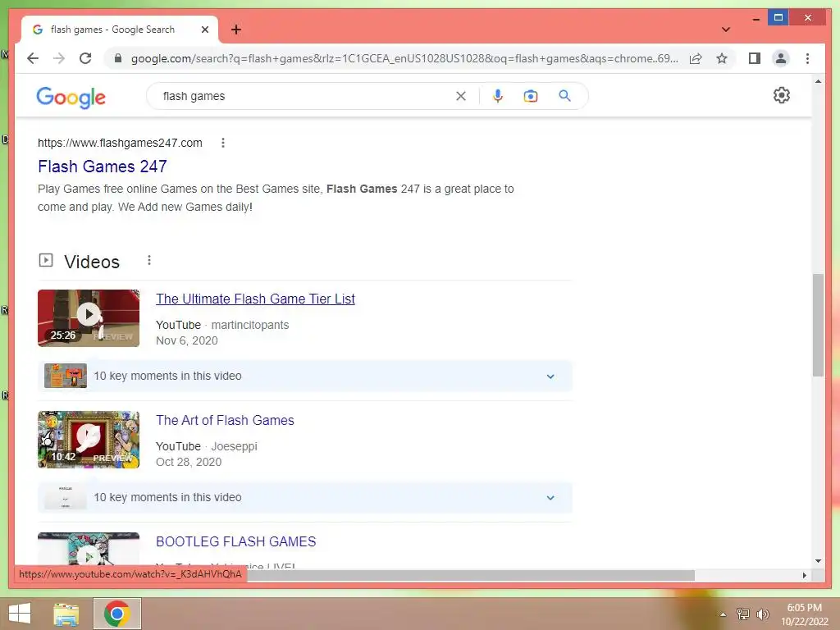Image resolution: width=840 pixels, height=630 pixels.
Task: Click the https://www.flashgames247.com URL text
Action: [x=120, y=143]
